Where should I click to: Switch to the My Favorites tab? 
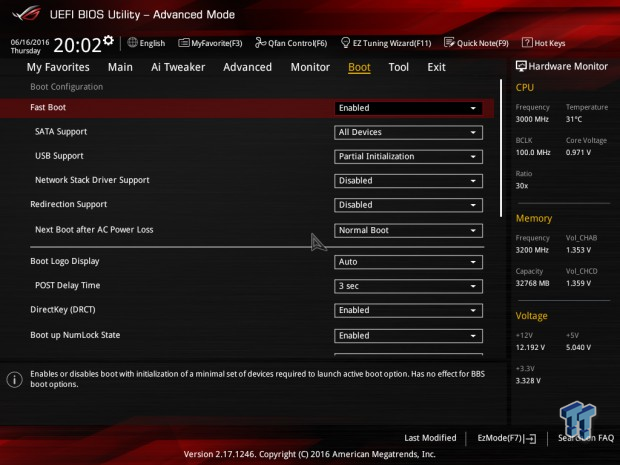[x=58, y=67]
